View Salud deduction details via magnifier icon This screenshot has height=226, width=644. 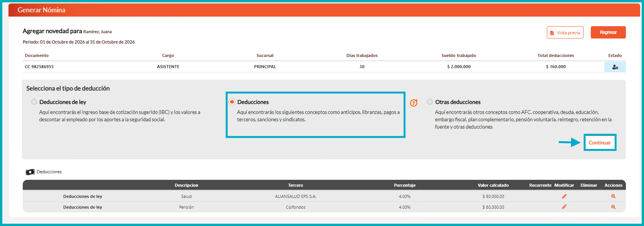pyautogui.click(x=613, y=196)
